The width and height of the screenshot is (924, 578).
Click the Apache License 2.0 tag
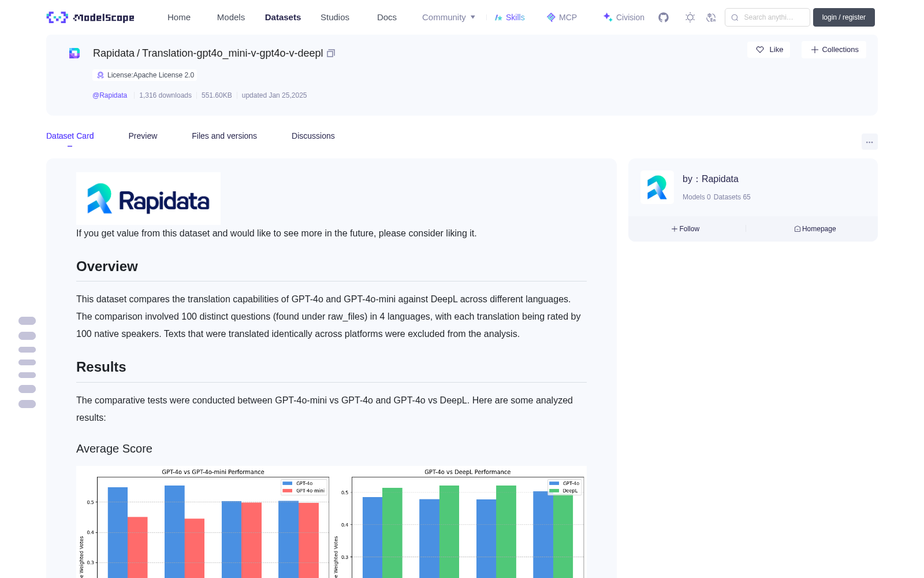point(145,75)
